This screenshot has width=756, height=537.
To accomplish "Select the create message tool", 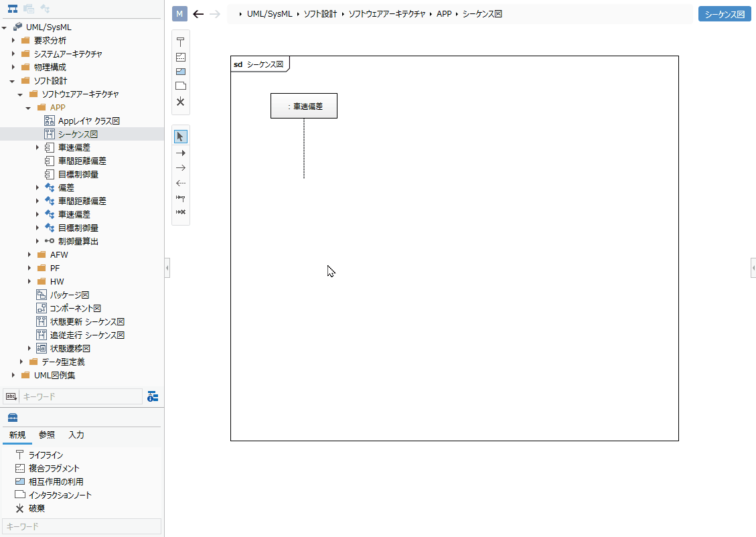I will (x=181, y=198).
